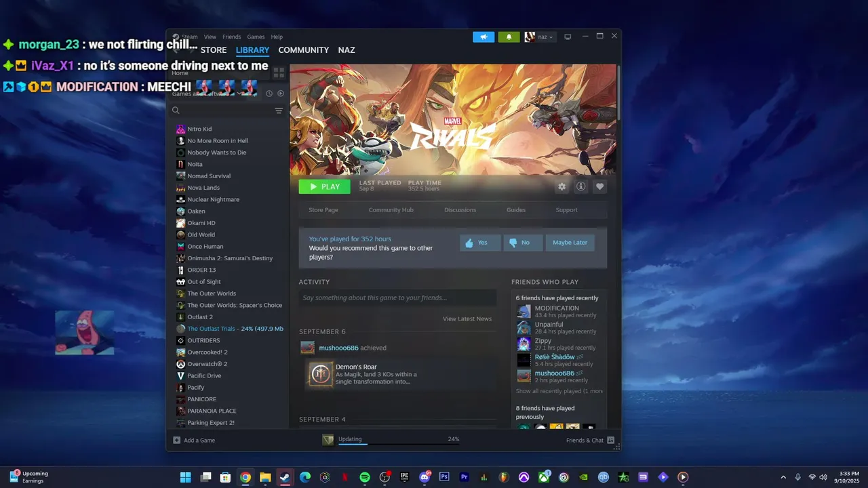
Task: Click the Demon's Roar achievement icon
Action: click(x=321, y=374)
